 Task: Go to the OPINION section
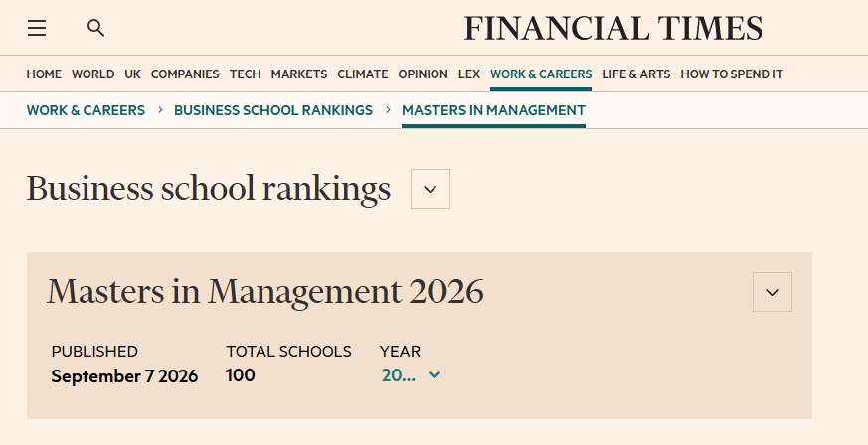point(423,74)
